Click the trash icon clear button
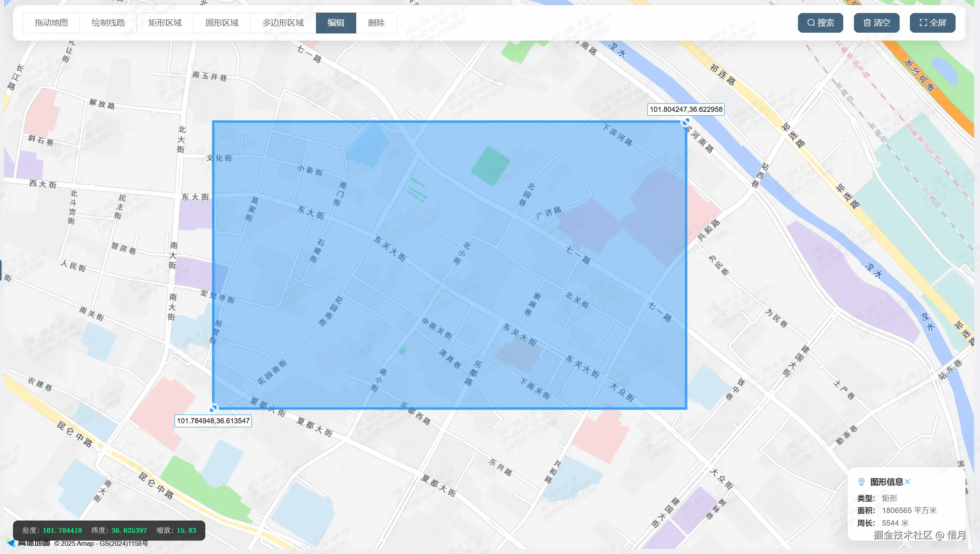Screen dimensions: 980x554 click(876, 23)
